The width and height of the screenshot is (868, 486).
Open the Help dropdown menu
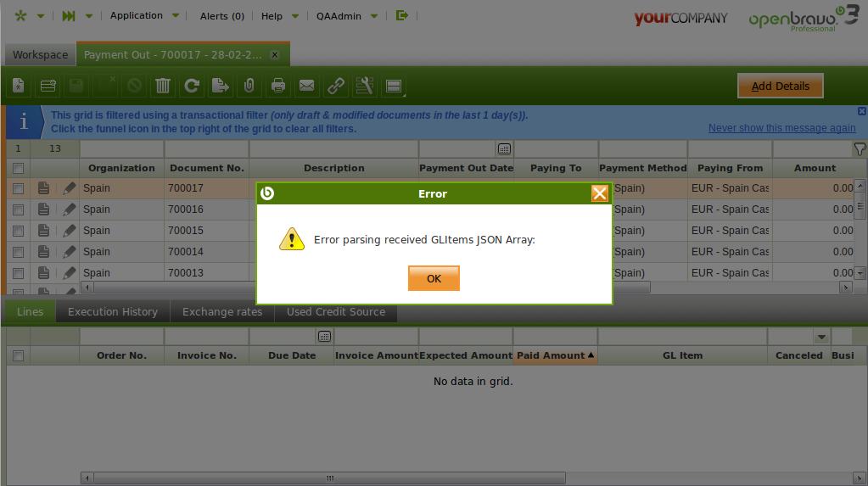(x=280, y=16)
